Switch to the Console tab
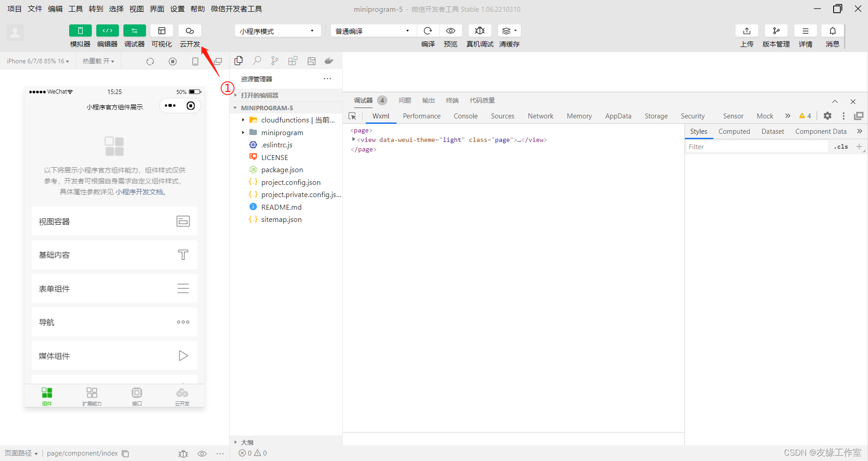This screenshot has width=868, height=461. click(x=466, y=116)
